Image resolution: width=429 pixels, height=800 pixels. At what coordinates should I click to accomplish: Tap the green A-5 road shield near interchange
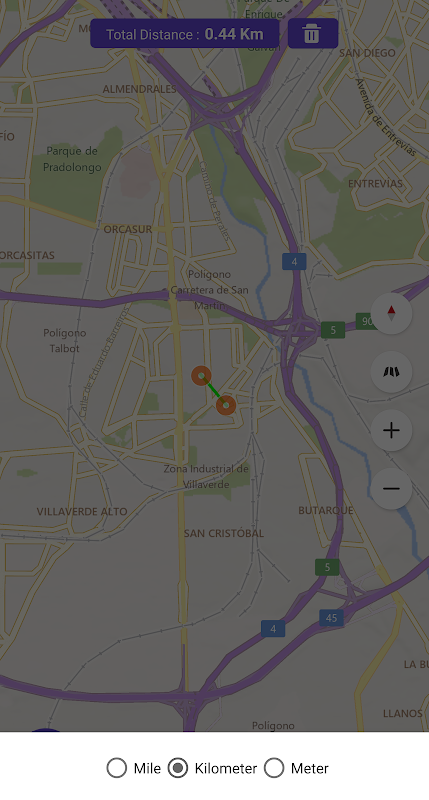tap(333, 330)
